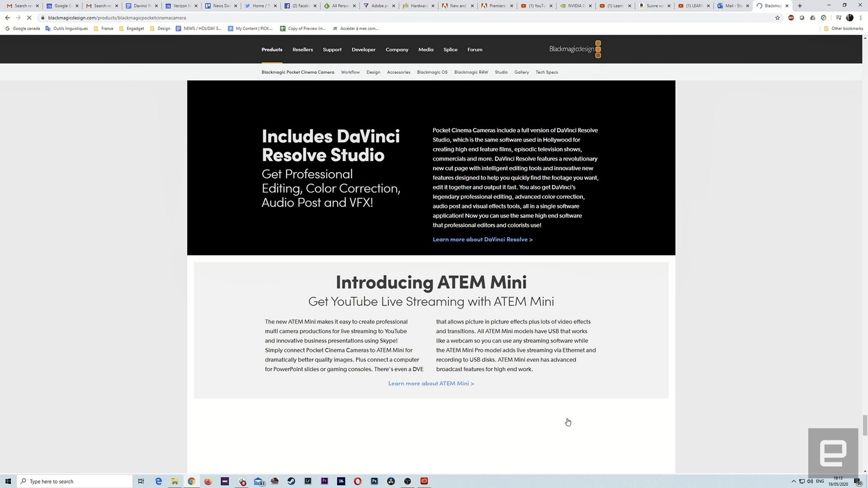The width and height of the screenshot is (868, 488).
Task: Launch Steam from the taskbar
Action: 291,481
